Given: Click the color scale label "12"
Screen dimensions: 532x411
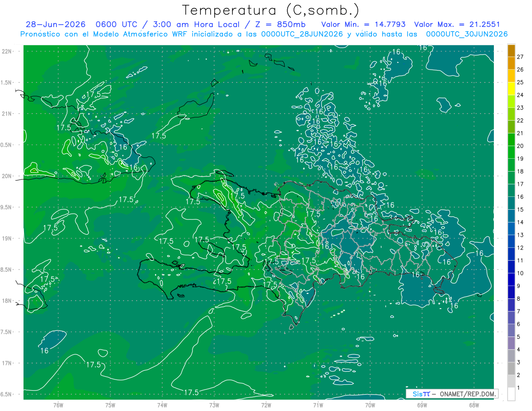Looking at the screenshot, I should tap(520, 248).
